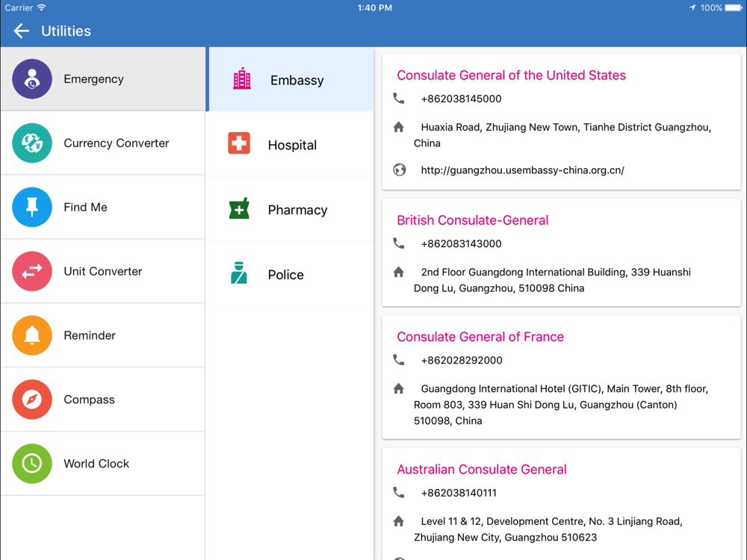747x560 pixels.
Task: Tap the blue Find Me pin icon
Action: (x=32, y=207)
